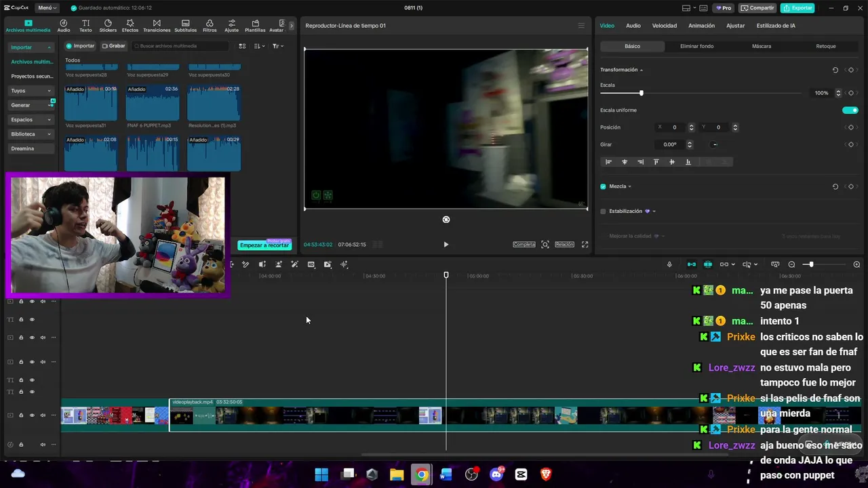Select Voz superpuesta31 audio thumbnail
This screenshot has width=868, height=488.
pos(91,103)
